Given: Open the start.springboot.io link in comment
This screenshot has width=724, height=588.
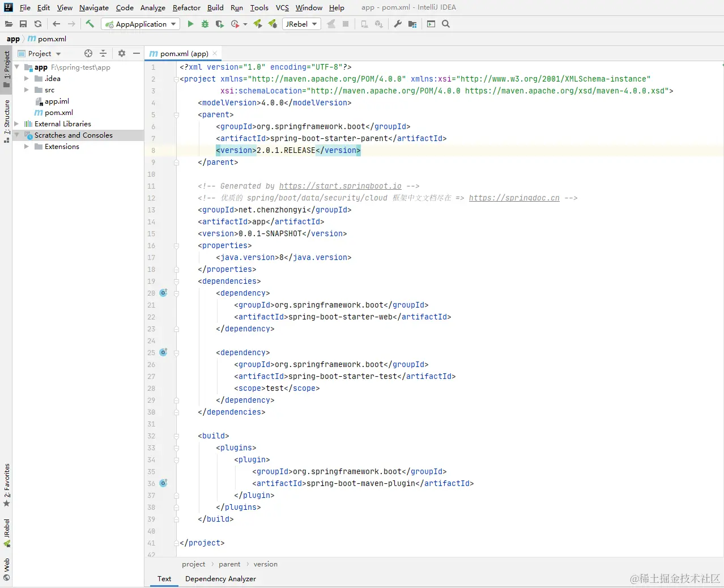Looking at the screenshot, I should (340, 186).
